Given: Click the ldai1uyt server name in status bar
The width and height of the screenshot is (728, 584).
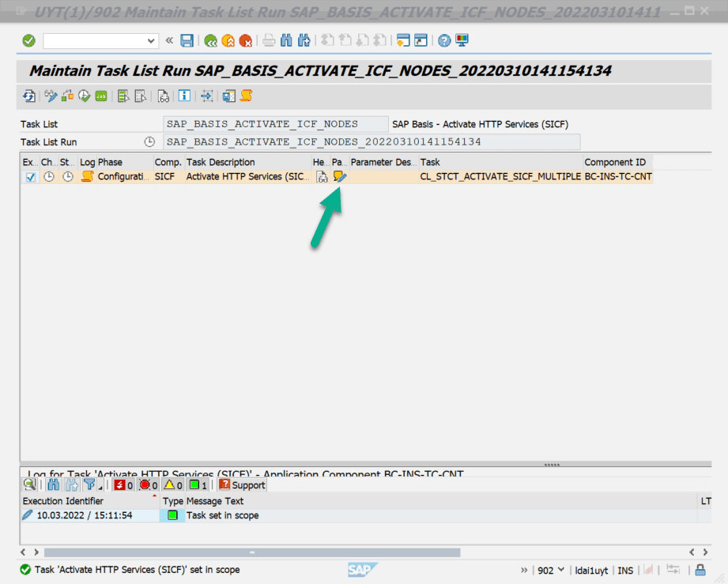Looking at the screenshot, I should click(591, 571).
